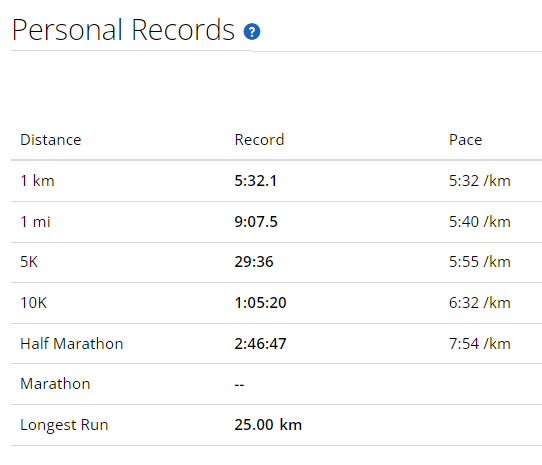Select the Half Marathon distance label
This screenshot has height=465, width=542.
point(72,344)
